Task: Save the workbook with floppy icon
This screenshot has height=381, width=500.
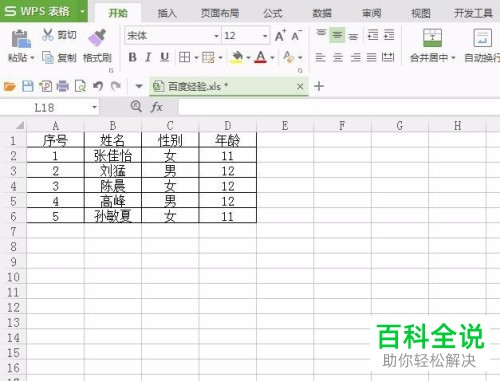Action: (x=28, y=86)
